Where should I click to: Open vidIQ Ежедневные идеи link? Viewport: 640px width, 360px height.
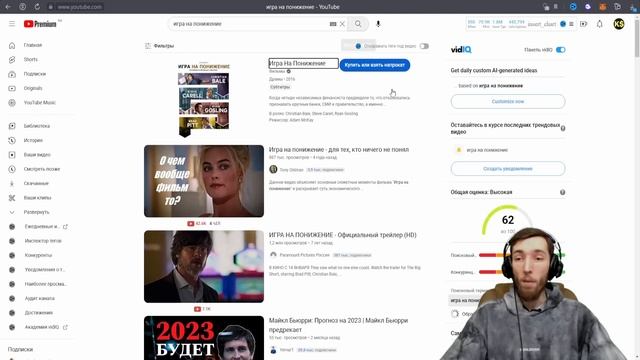click(x=42, y=227)
